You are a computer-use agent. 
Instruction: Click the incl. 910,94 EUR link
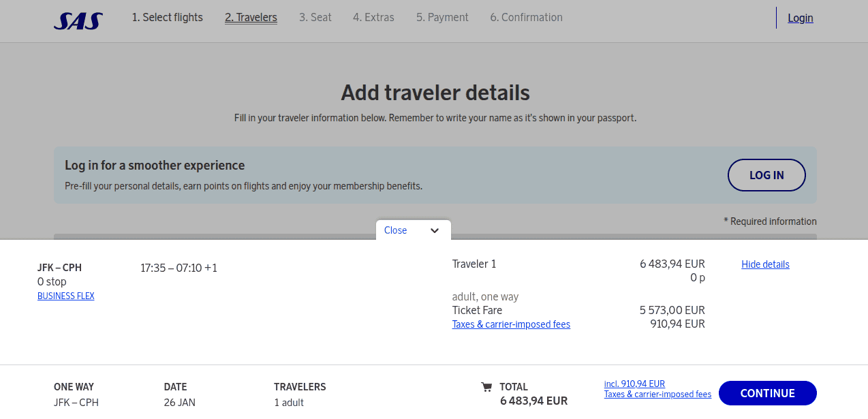[634, 384]
